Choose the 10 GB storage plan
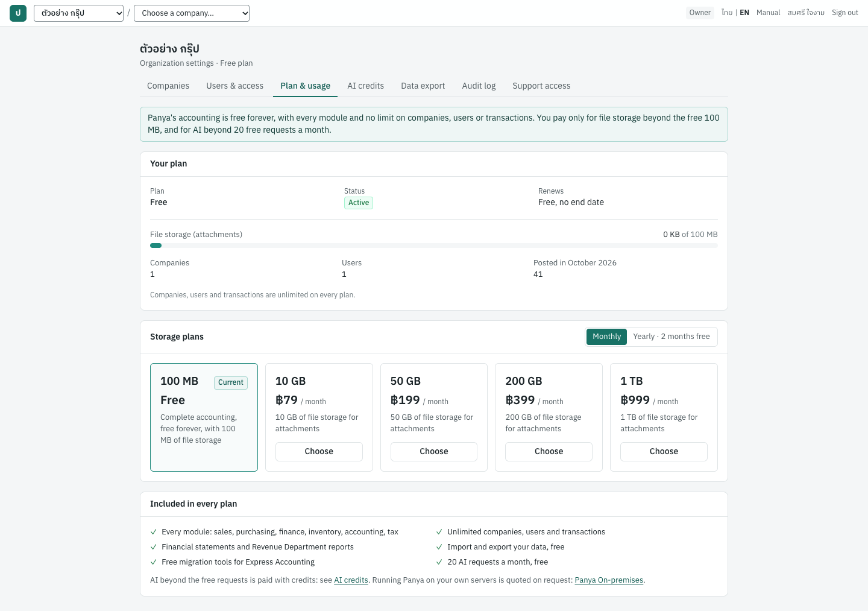This screenshot has height=611, width=868. coord(319,452)
